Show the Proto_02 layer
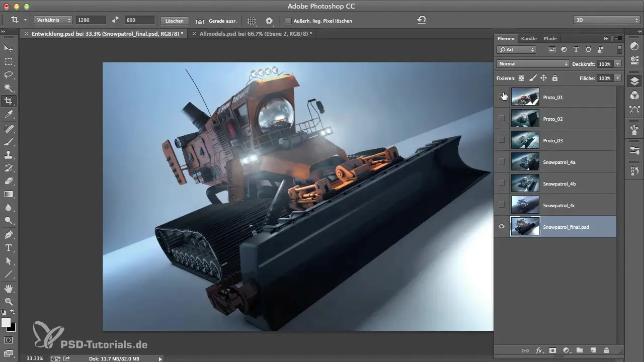 (x=501, y=119)
